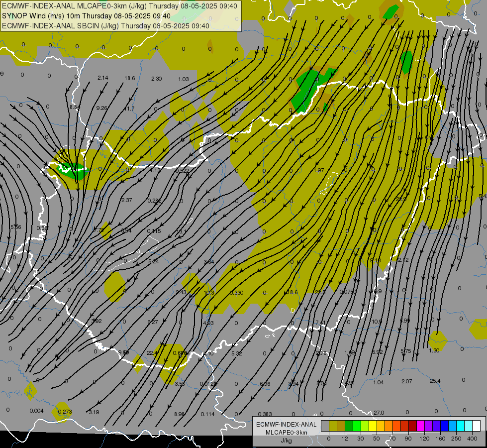Click the legend tick label '250'

point(456,439)
